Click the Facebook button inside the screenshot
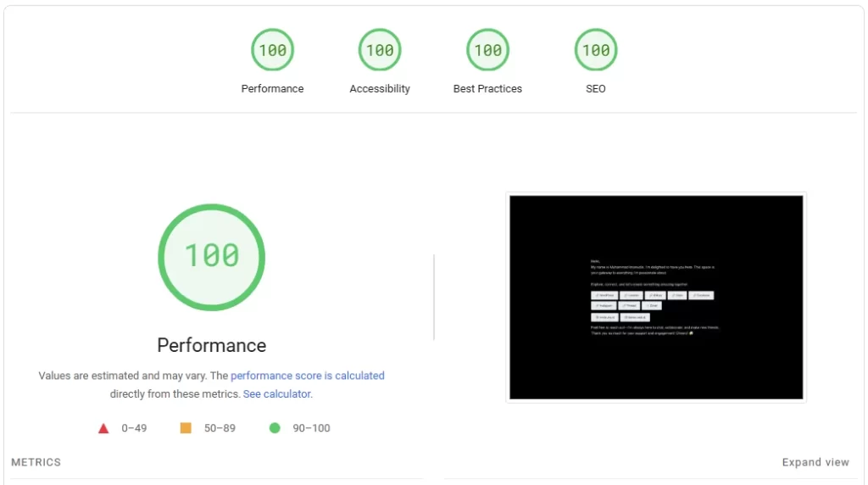 (x=701, y=296)
